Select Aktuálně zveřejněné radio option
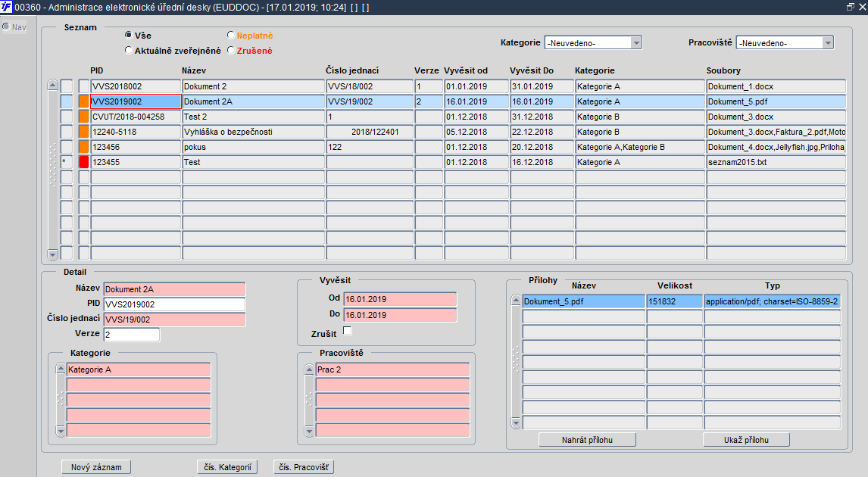The image size is (868, 477). (x=129, y=51)
